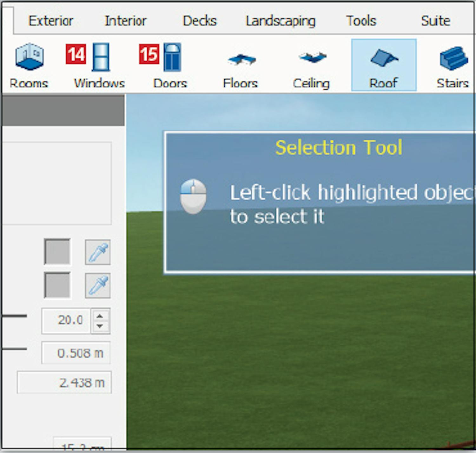
Task: Open the Tools tab
Action: click(x=361, y=21)
